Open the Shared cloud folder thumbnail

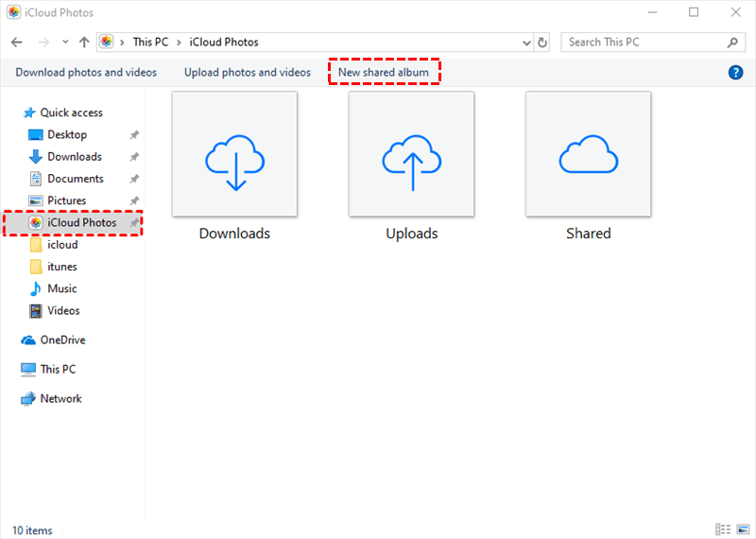(588, 154)
